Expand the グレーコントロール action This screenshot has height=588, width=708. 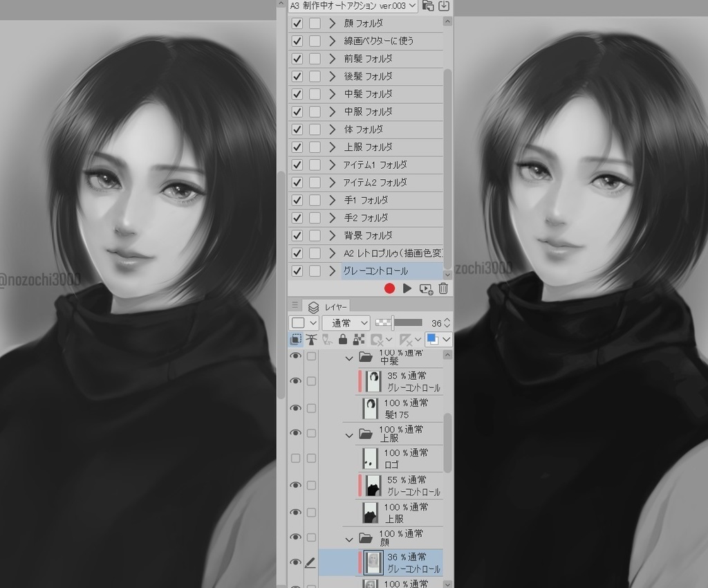point(333,271)
